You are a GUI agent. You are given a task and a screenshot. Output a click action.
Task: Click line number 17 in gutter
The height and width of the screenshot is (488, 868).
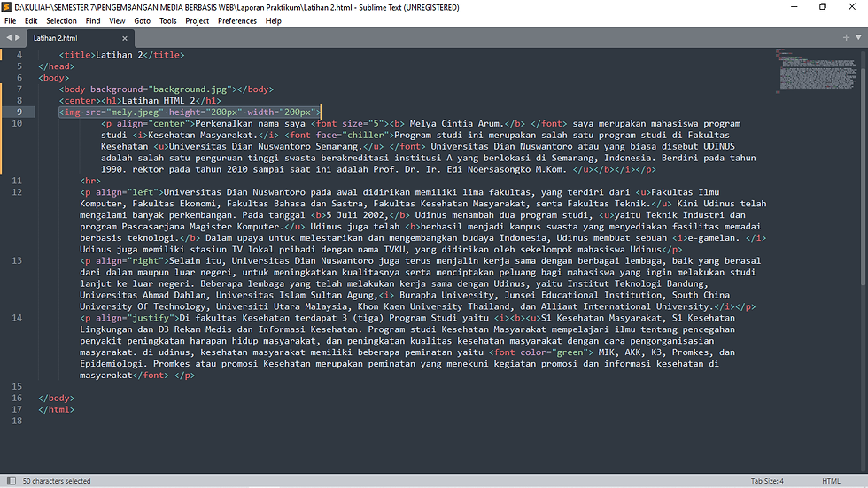coord(17,409)
